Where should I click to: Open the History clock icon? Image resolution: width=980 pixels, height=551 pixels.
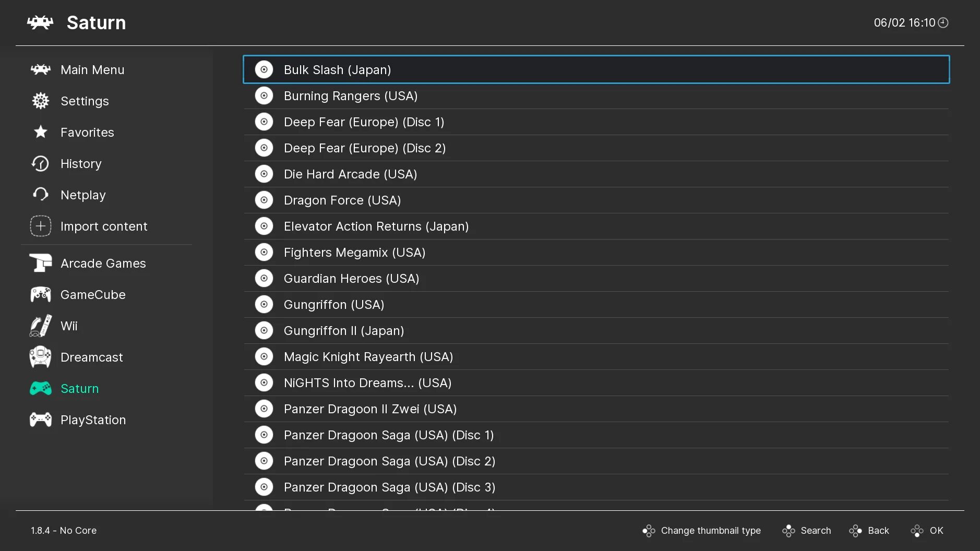(40, 163)
